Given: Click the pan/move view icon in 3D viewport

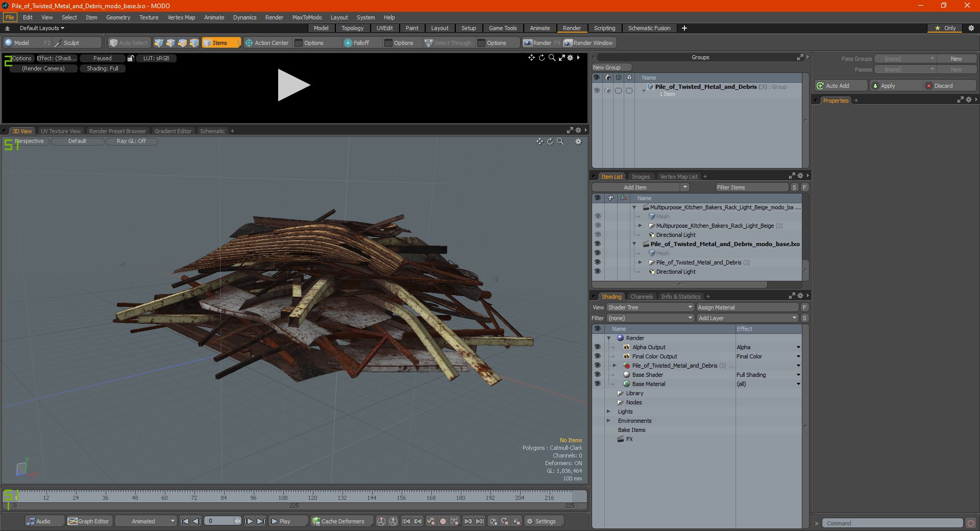Looking at the screenshot, I should coord(540,141).
